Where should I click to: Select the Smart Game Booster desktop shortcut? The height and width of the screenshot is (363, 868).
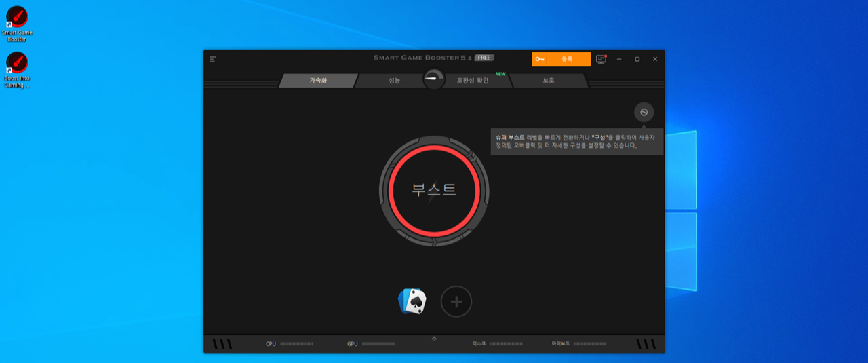[x=17, y=24]
